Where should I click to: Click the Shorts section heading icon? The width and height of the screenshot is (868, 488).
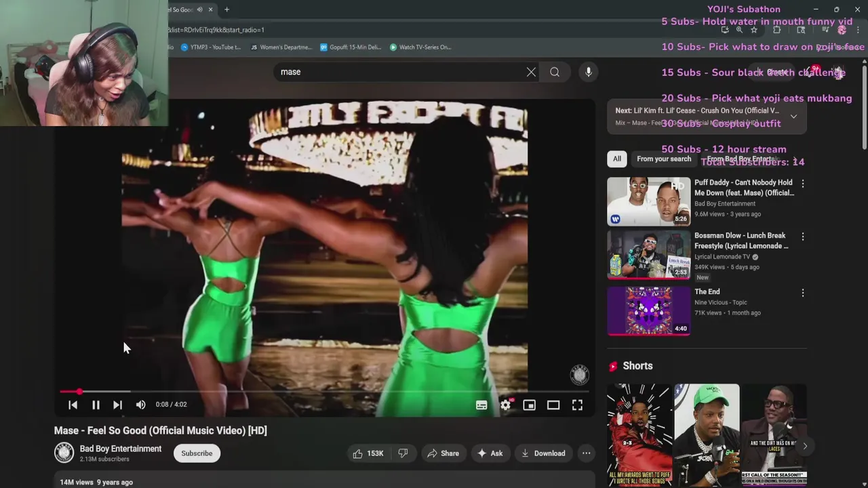tap(613, 366)
